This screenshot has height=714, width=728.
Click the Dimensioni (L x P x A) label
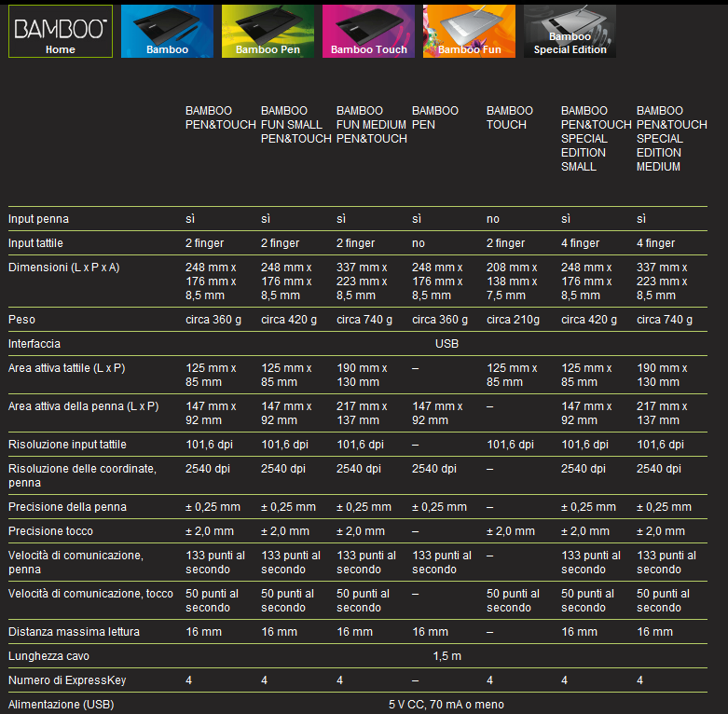[x=63, y=268]
